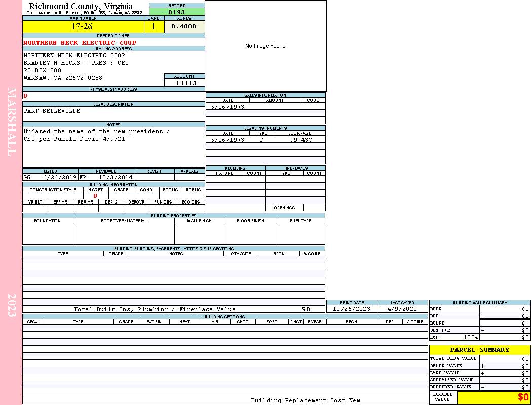532x405 pixels.
Task: Click the green record number 8193 field
Action: click(x=177, y=12)
